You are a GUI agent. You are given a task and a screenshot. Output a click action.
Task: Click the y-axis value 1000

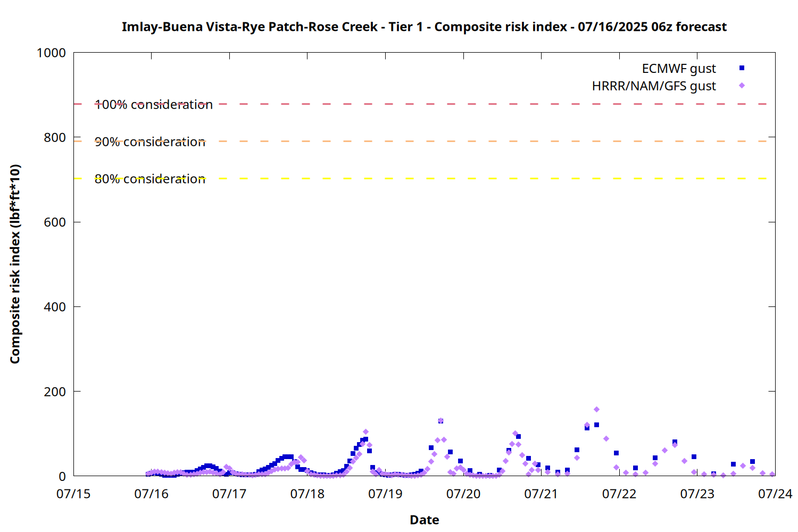(x=51, y=53)
